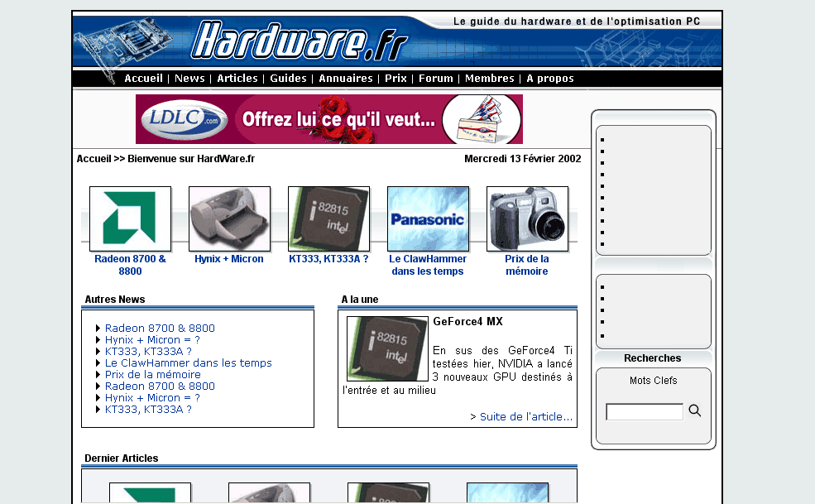The width and height of the screenshot is (815, 504).
Task: Open 'Suite de l'article...' link
Action: coord(525,416)
